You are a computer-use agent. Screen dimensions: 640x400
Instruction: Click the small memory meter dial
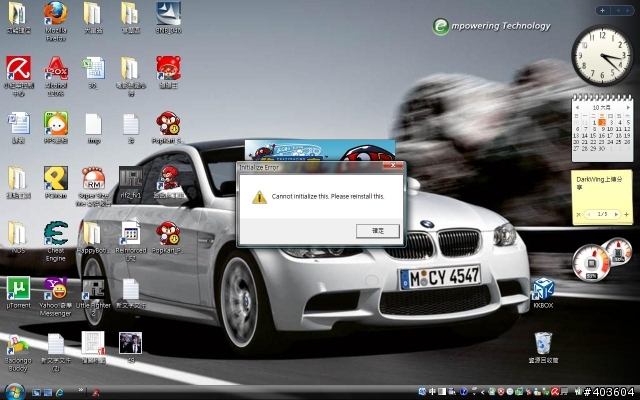[618, 251]
